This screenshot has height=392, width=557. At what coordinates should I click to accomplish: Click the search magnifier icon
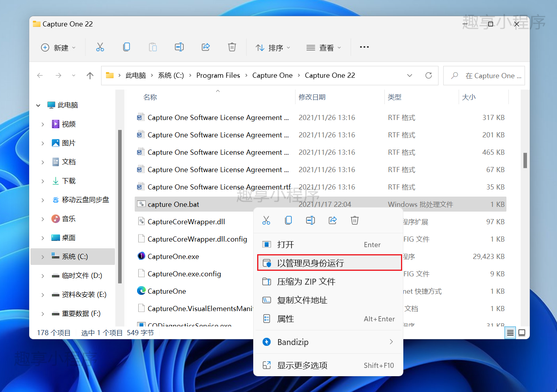(455, 75)
